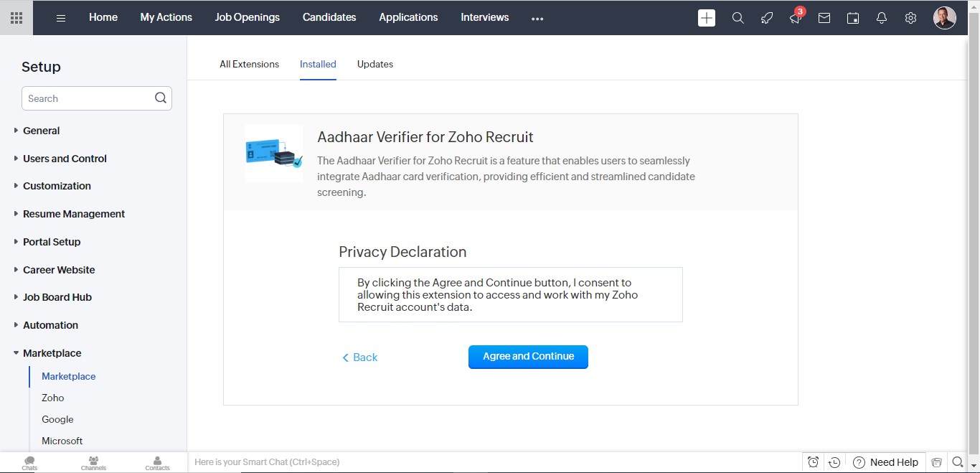Open the apps grid launcher icon
980x473 pixels.
click(16, 18)
